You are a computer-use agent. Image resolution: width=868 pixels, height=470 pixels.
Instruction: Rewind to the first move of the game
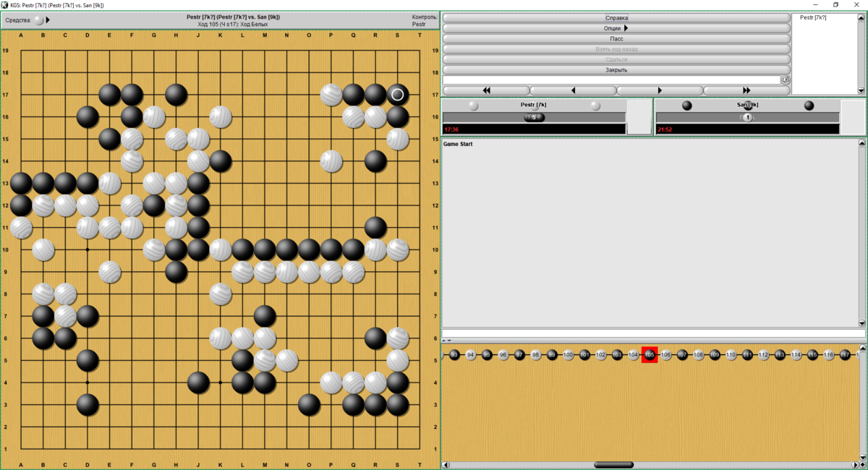pyautogui.click(x=485, y=90)
